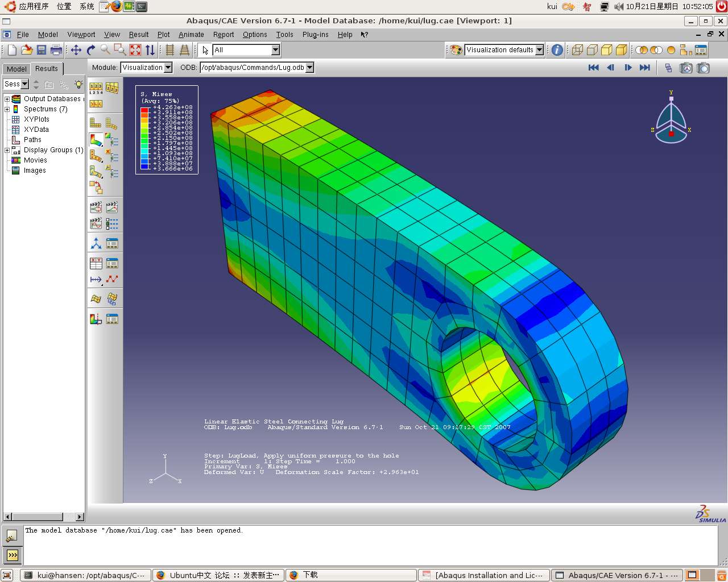The height and width of the screenshot is (582, 728).
Task: Expand Display Groups (1) node
Action: [7, 150]
